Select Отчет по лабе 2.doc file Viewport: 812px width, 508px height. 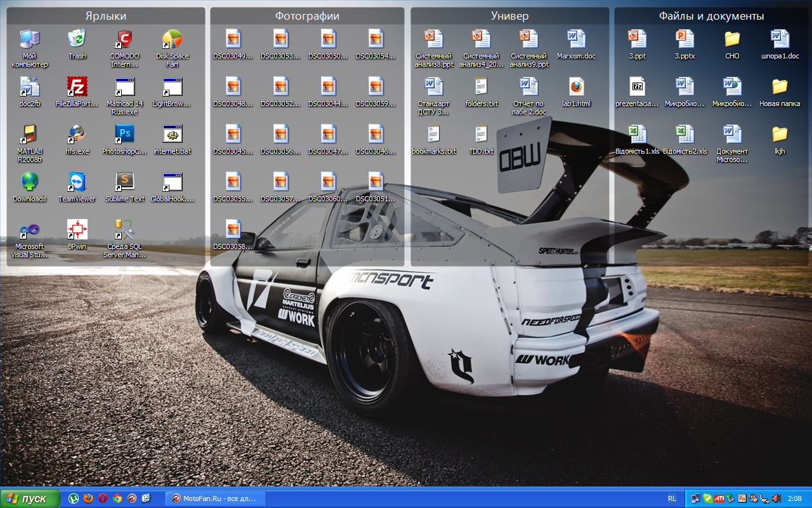[529, 87]
